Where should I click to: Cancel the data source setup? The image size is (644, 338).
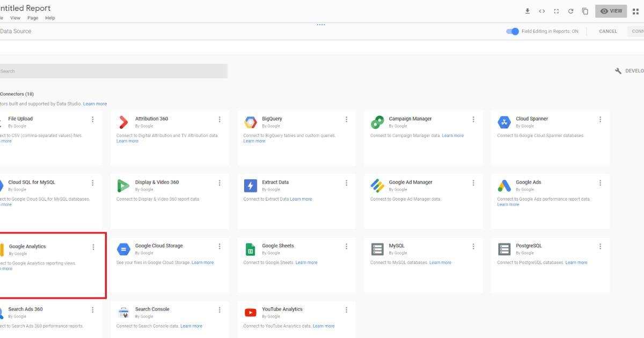tap(608, 31)
